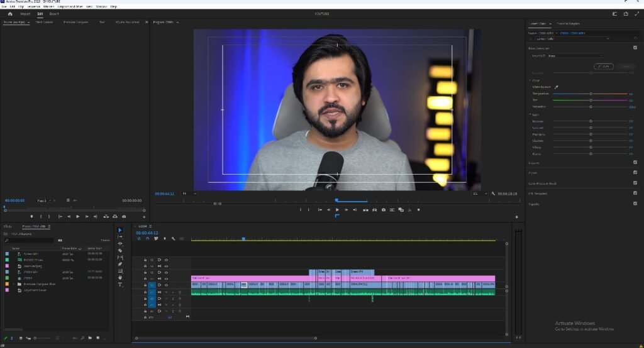Open Program monitor settings wrench
Viewport: 644px width, 348px height.
coord(493,193)
